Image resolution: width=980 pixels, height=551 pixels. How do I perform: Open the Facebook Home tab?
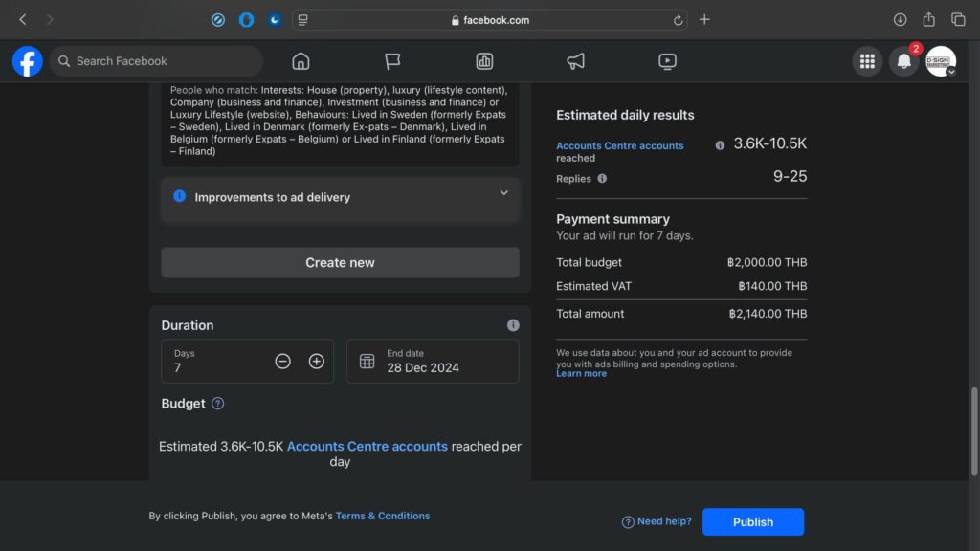301,61
